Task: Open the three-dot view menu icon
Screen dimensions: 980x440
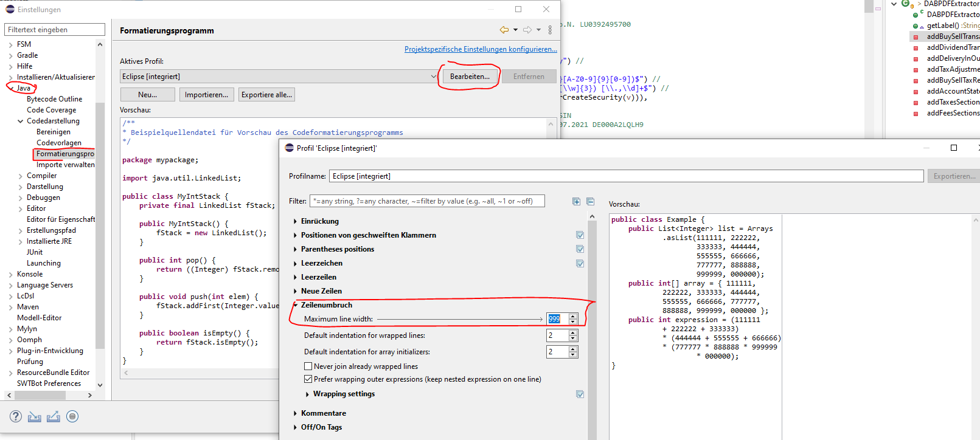Action: coord(550,30)
